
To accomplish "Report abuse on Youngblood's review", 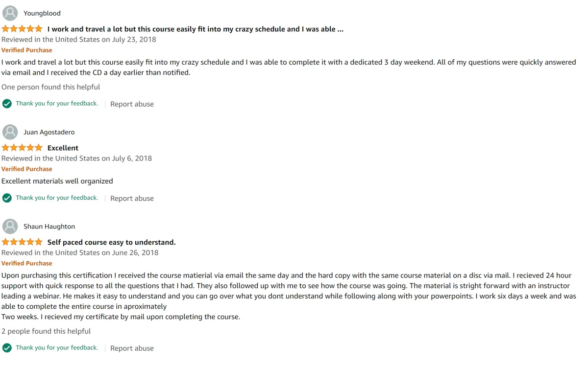I will (132, 104).
